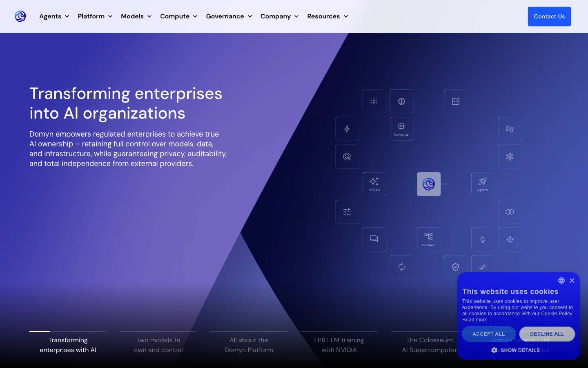Click the refresh arrows icon tile
The width and height of the screenshot is (588, 368).
point(401,267)
